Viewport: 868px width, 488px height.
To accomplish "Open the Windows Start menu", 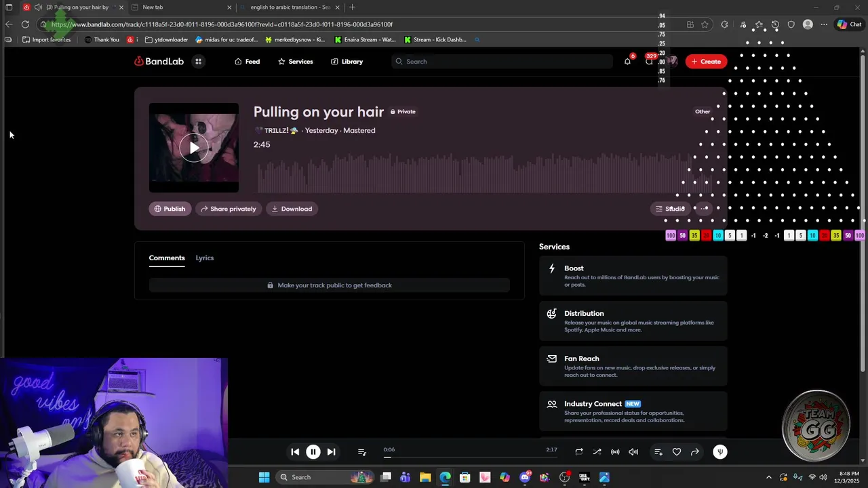I will tap(264, 477).
